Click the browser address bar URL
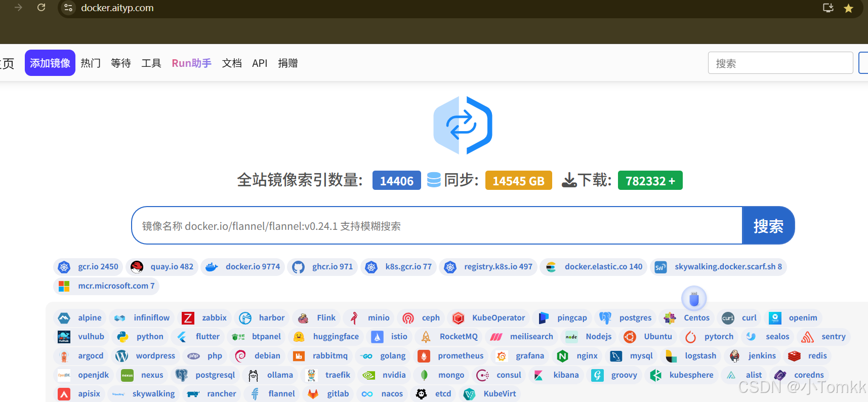 coord(117,8)
